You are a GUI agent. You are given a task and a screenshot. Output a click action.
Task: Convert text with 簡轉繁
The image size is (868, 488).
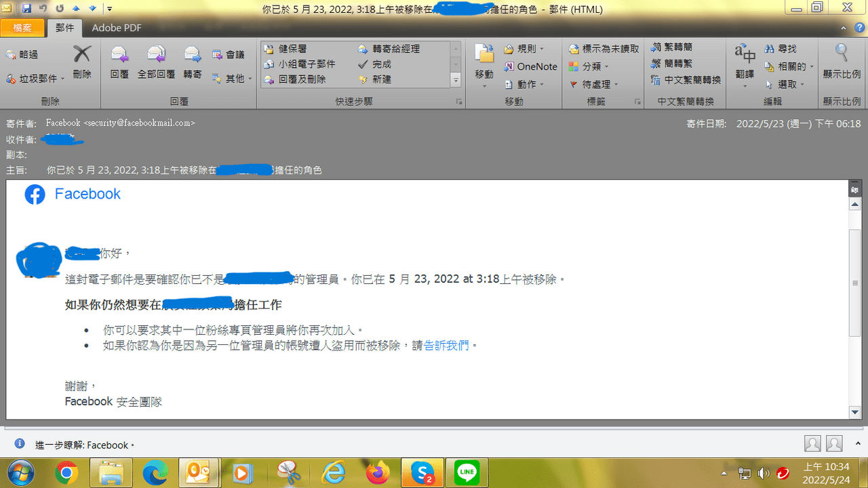[x=671, y=64]
